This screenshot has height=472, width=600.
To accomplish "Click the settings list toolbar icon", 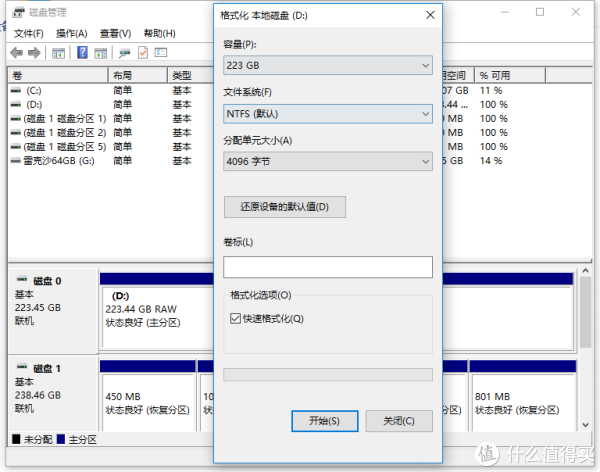I will (161, 52).
